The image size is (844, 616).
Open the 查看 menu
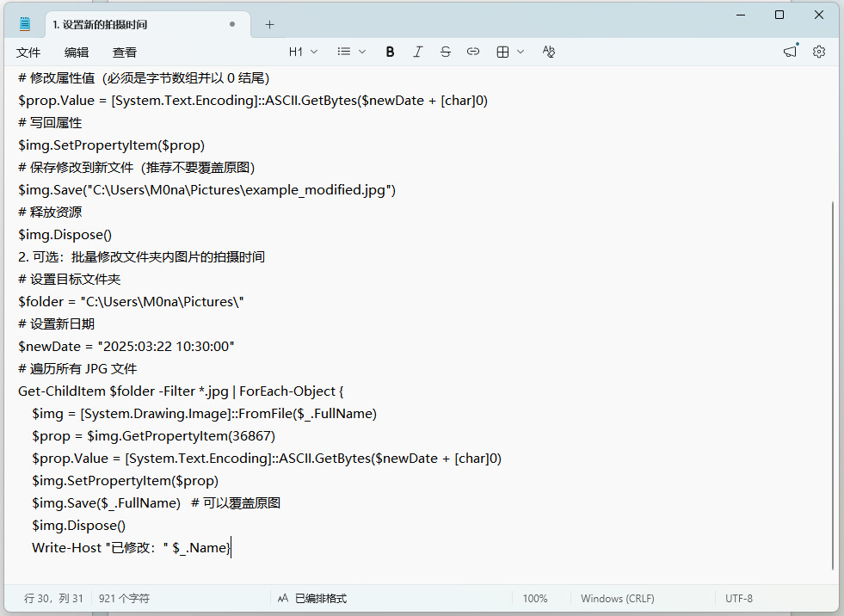tap(125, 52)
